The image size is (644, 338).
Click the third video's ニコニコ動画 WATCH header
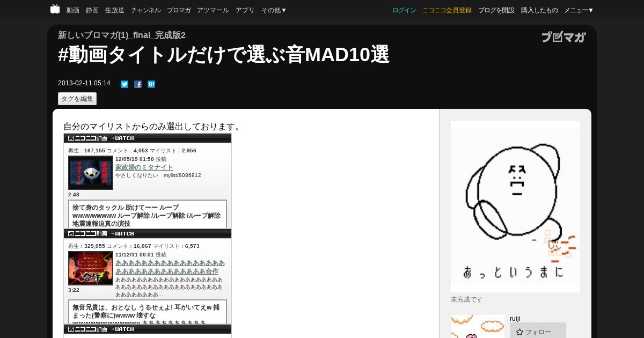tap(148, 329)
